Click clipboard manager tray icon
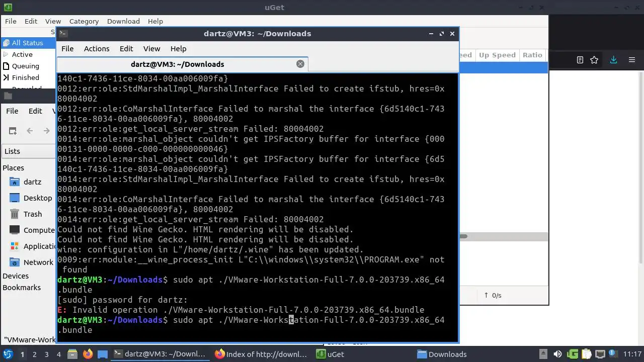Image resolution: width=644 pixels, height=362 pixels. (x=586, y=354)
